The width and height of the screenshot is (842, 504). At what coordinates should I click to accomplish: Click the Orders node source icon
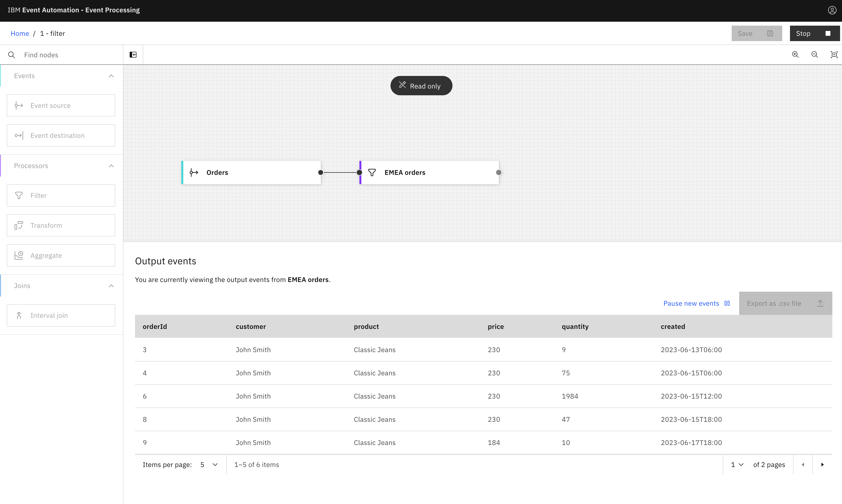tap(194, 172)
